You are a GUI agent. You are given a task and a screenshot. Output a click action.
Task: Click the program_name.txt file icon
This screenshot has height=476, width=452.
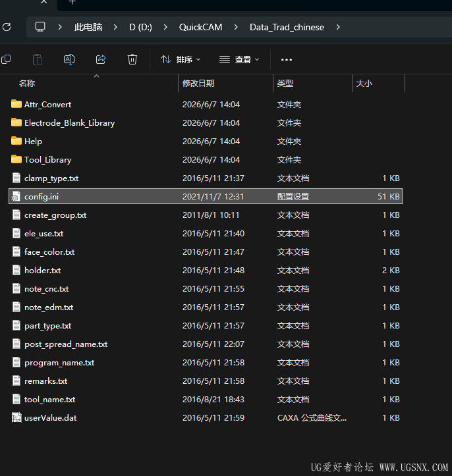[16, 362]
